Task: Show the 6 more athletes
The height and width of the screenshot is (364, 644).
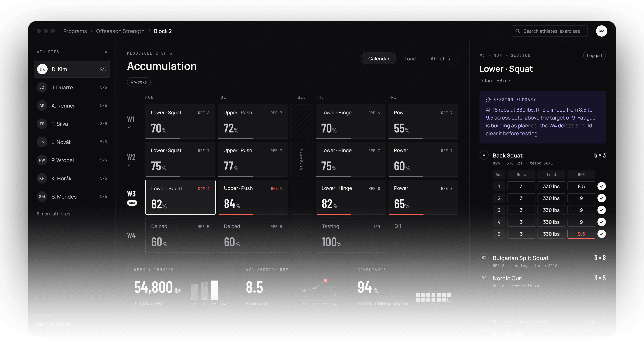Action: [54, 214]
